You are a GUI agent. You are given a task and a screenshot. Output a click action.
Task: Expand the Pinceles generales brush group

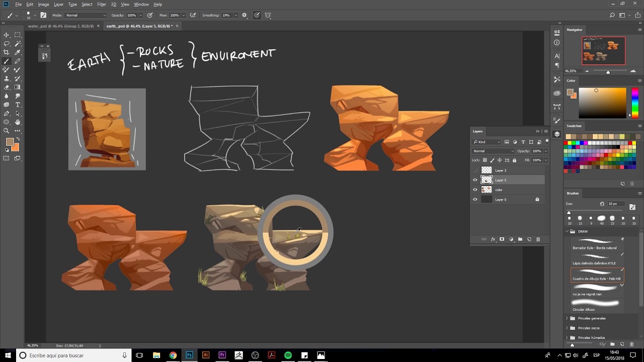point(567,318)
